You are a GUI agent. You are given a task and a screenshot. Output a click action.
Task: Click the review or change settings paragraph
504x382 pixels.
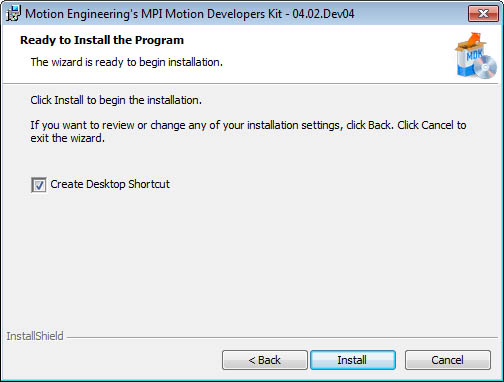click(x=248, y=131)
